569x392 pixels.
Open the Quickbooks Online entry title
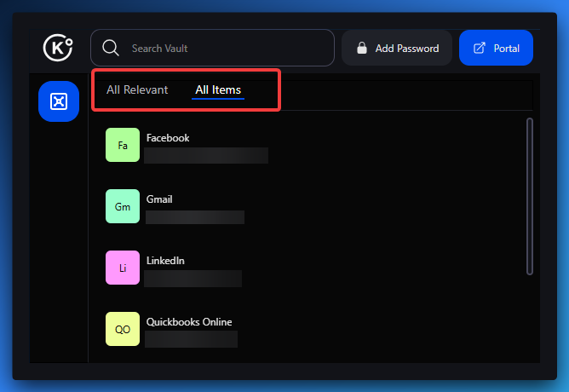pos(189,322)
